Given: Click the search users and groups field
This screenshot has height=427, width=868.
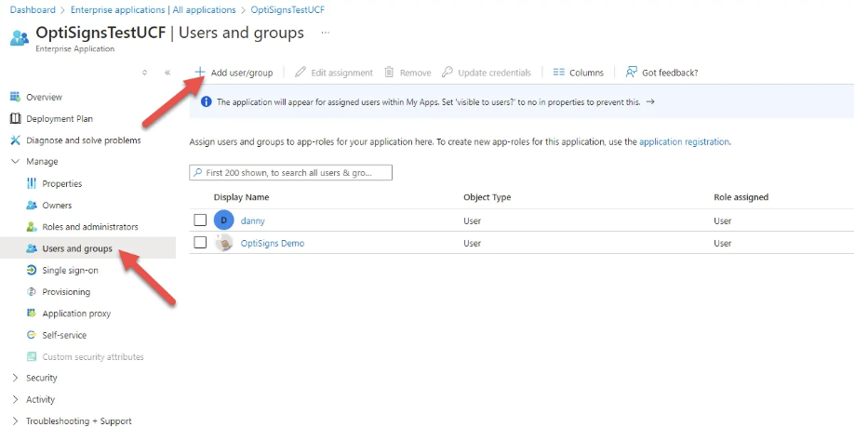Looking at the screenshot, I should pos(290,173).
